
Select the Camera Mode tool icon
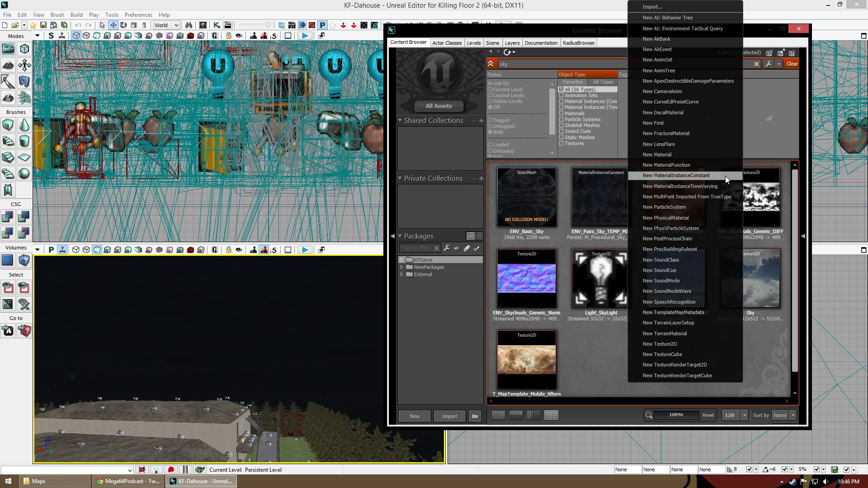[x=8, y=49]
